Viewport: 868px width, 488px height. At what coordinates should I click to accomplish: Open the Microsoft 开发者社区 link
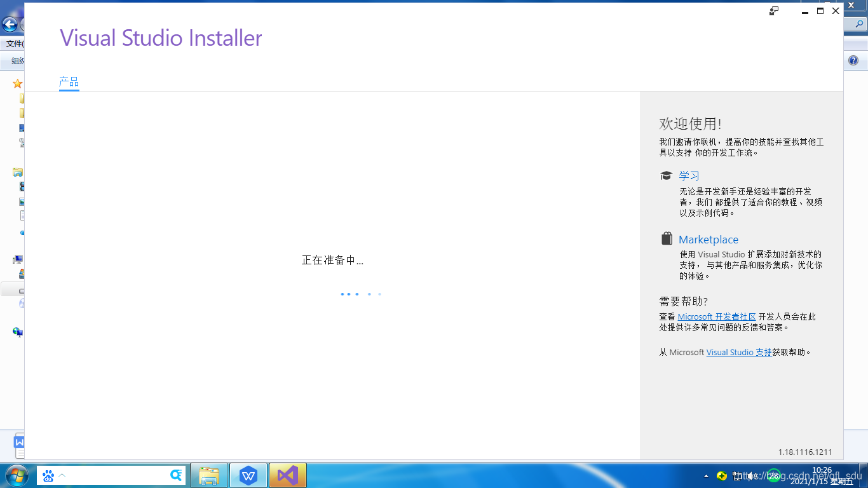(x=717, y=316)
